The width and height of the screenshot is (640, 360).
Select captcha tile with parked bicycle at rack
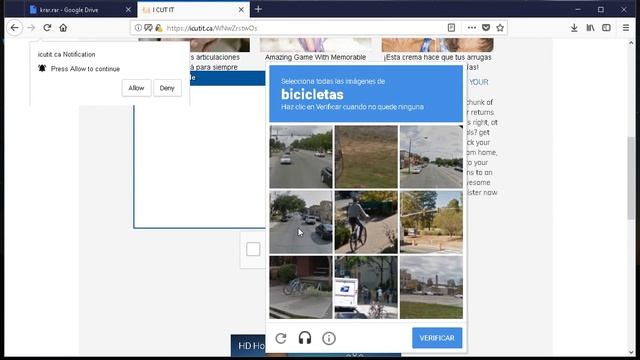pos(301,287)
